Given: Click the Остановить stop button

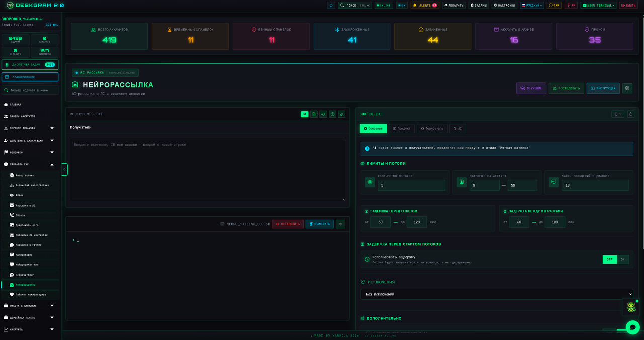Looking at the screenshot, I should (x=288, y=224).
